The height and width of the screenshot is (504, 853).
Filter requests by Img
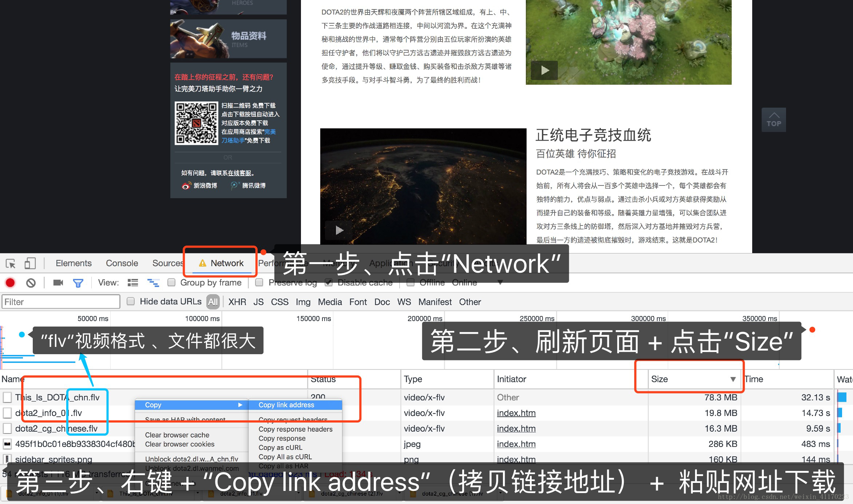(x=303, y=302)
